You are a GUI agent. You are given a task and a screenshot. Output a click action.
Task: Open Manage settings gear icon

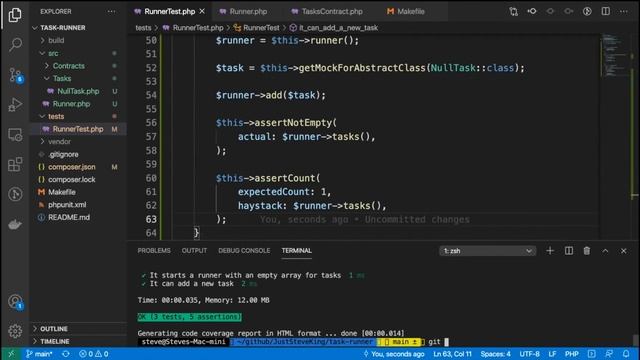click(15, 331)
